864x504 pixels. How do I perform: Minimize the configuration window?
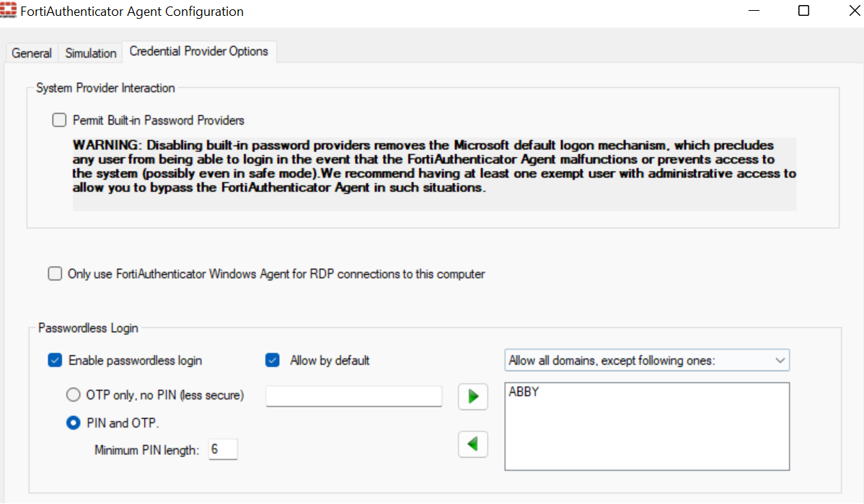(x=754, y=11)
